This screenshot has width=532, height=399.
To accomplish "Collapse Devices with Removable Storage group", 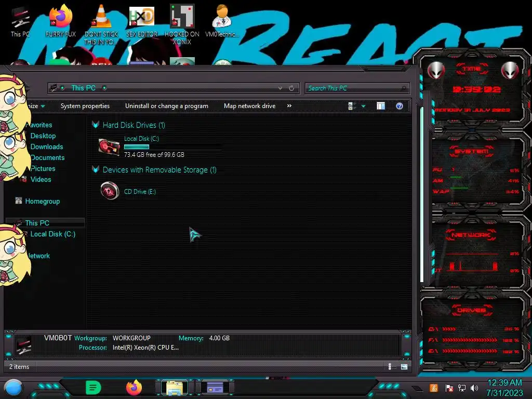I will pos(96,169).
